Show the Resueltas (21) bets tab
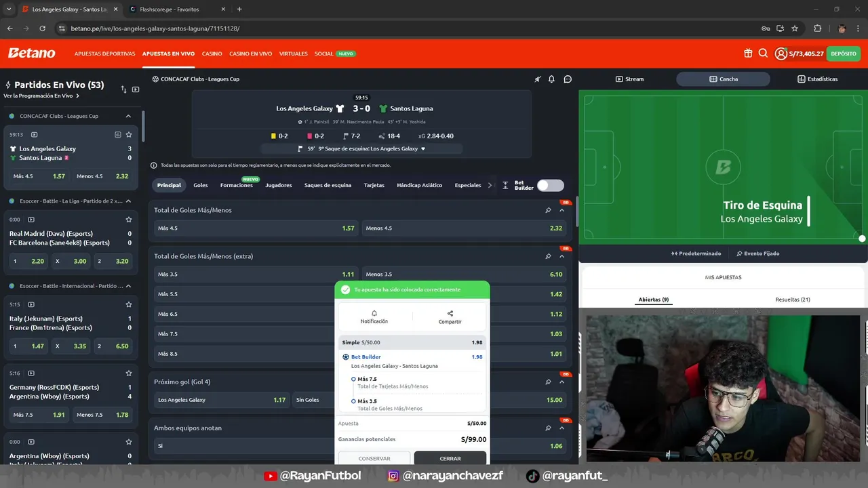This screenshot has width=868, height=488. (793, 300)
